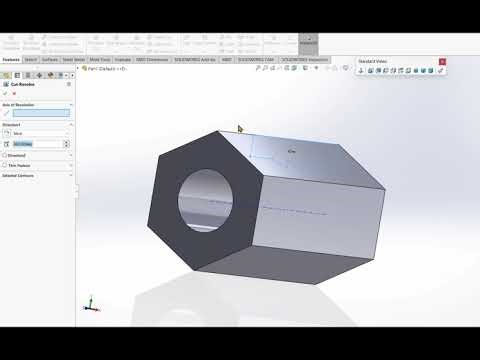The height and width of the screenshot is (360, 480).
Task: Collapse Axis of Revolution section
Action: coord(71,105)
